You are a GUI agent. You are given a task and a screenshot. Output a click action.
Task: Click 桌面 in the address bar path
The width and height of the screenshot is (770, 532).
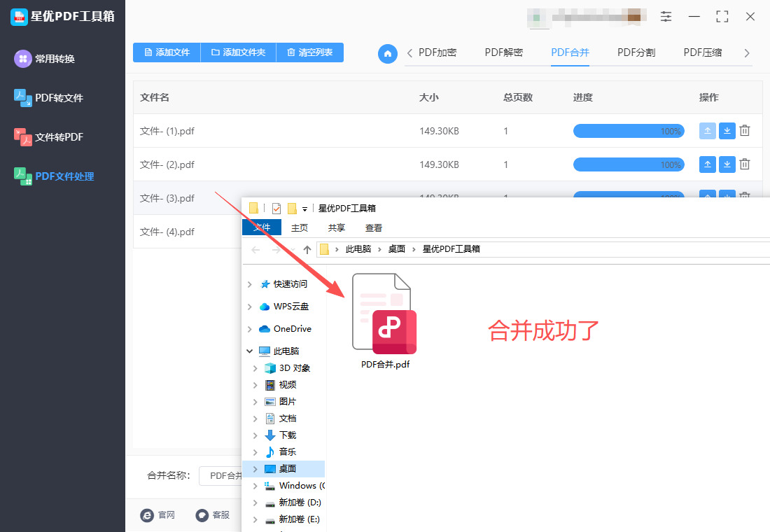(396, 249)
